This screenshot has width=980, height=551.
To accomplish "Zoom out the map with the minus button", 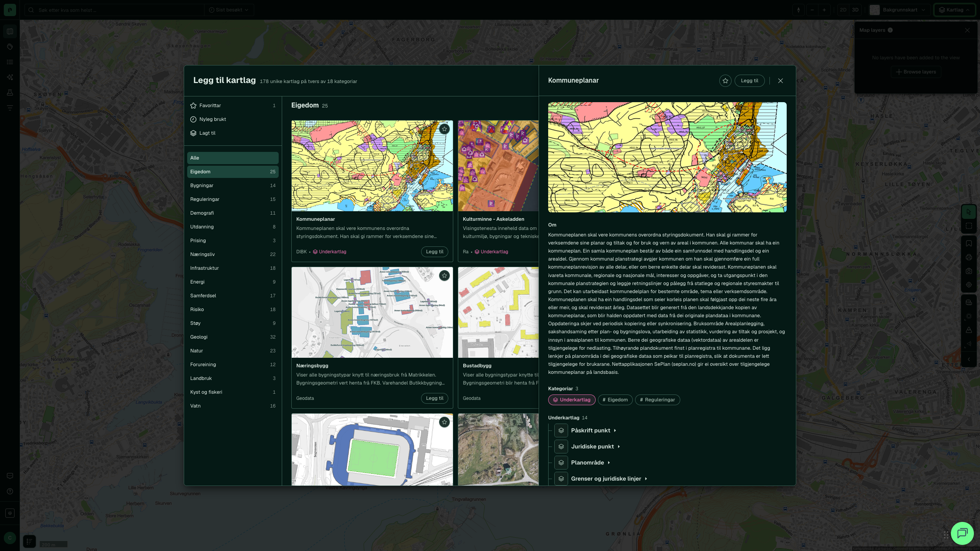I will click(812, 10).
